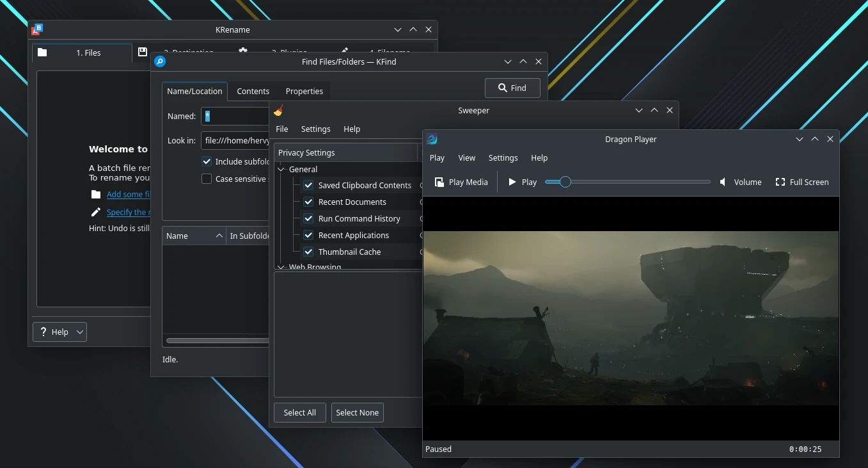Click the 0:00:25 time display
This screenshot has height=468, width=868.
click(x=805, y=449)
